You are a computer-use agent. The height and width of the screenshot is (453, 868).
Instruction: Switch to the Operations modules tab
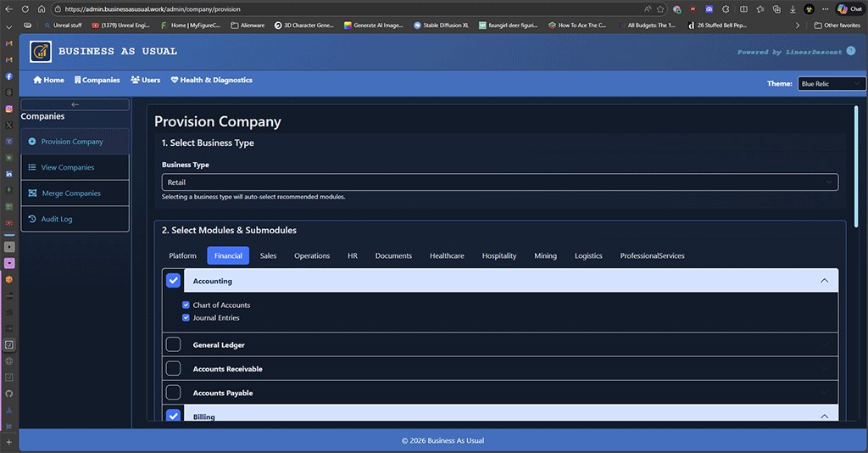click(x=312, y=255)
